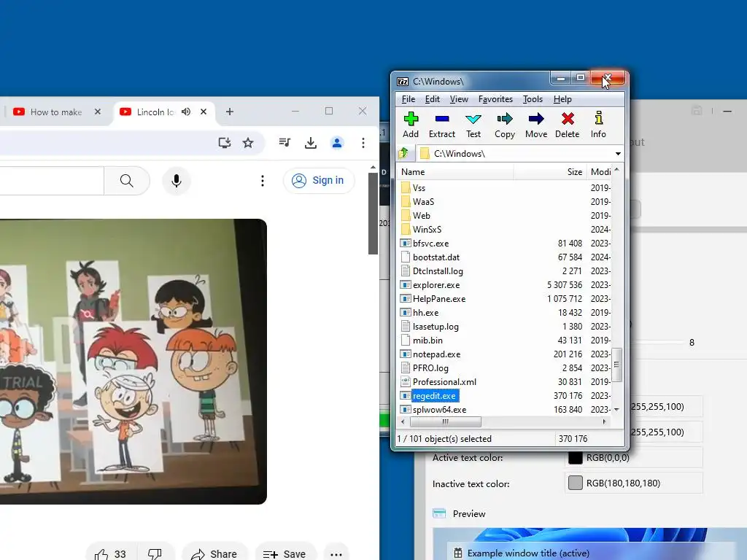Open Tools menu in 7-Zip

533,99
